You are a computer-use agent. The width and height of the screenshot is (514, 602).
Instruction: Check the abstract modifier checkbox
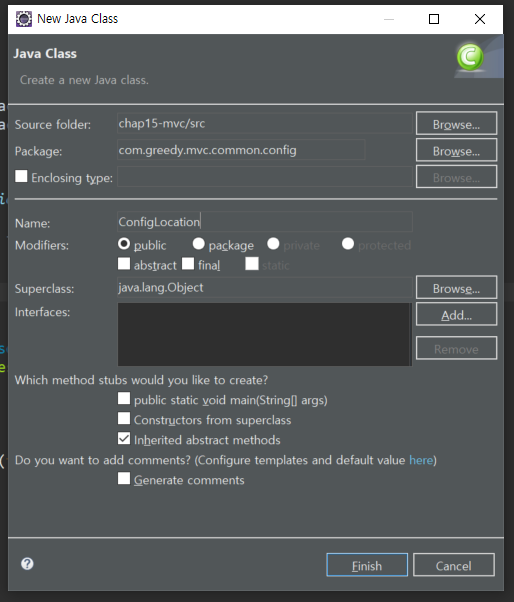(124, 264)
